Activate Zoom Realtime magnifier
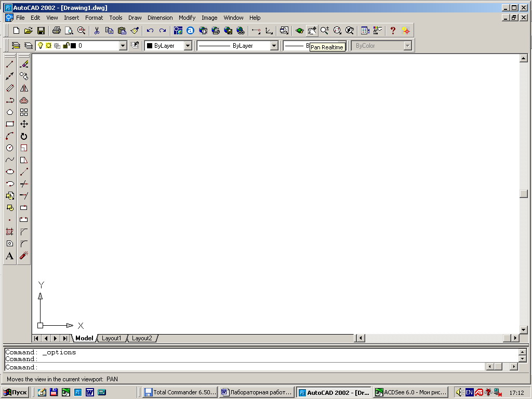532x399 pixels. [324, 31]
